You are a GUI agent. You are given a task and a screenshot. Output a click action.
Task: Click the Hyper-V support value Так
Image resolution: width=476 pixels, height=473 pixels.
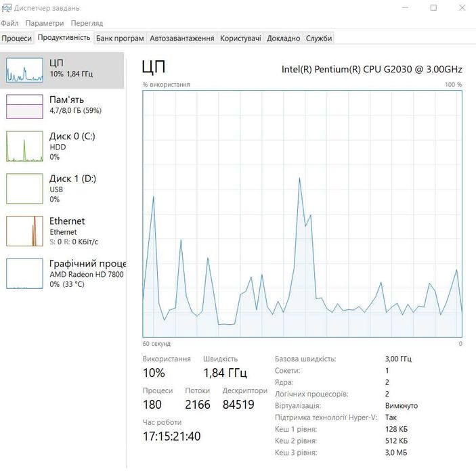click(391, 418)
